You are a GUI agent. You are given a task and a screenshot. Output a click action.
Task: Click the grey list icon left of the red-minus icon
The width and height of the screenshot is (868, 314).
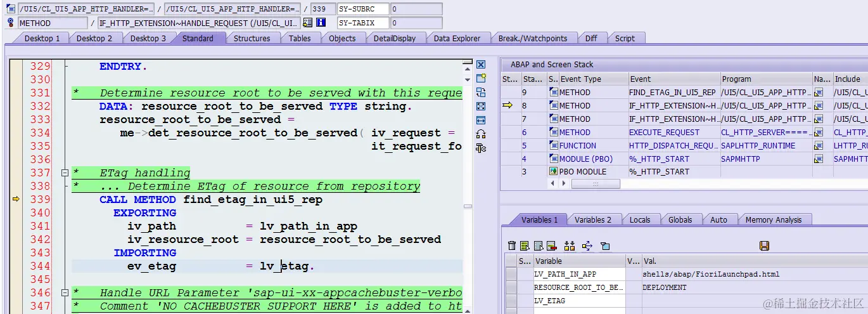[x=539, y=245]
